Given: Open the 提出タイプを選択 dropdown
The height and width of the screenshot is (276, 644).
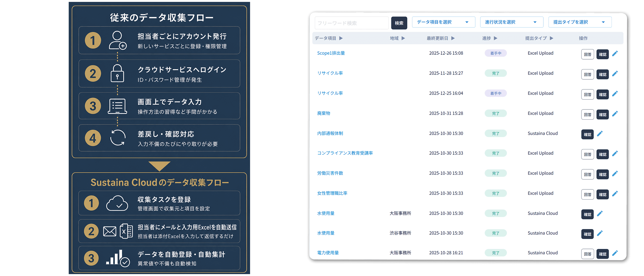Looking at the screenshot, I should tap(580, 22).
